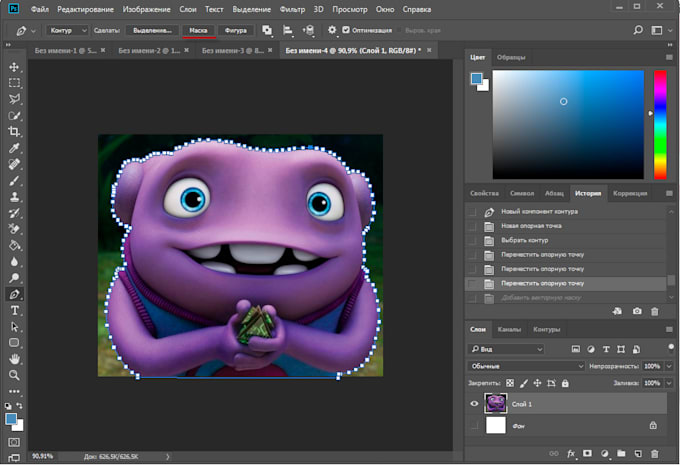Select the Clone Stamp tool
The width and height of the screenshot is (680, 465).
pyautogui.click(x=14, y=196)
